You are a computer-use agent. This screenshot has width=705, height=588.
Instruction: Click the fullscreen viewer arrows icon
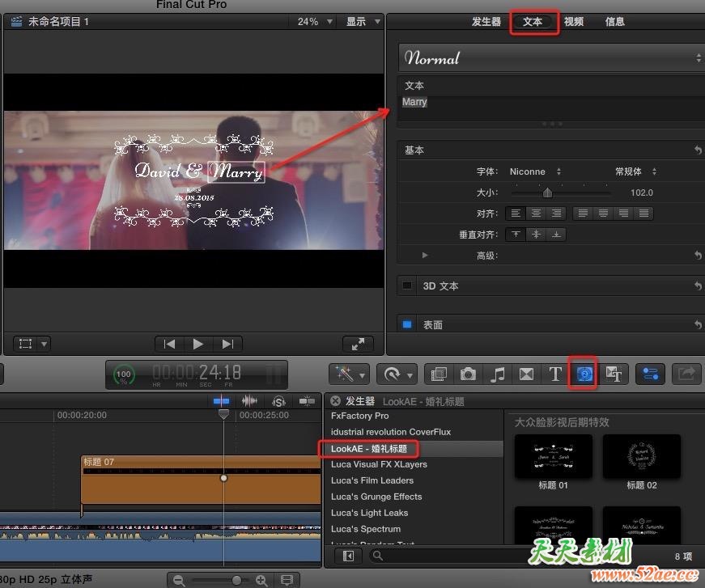point(358,344)
